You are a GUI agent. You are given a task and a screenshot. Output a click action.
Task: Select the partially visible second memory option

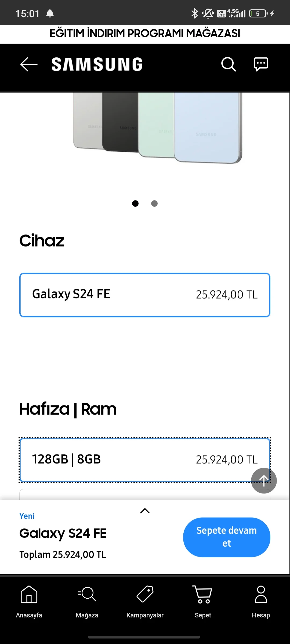pyautogui.click(x=134, y=495)
